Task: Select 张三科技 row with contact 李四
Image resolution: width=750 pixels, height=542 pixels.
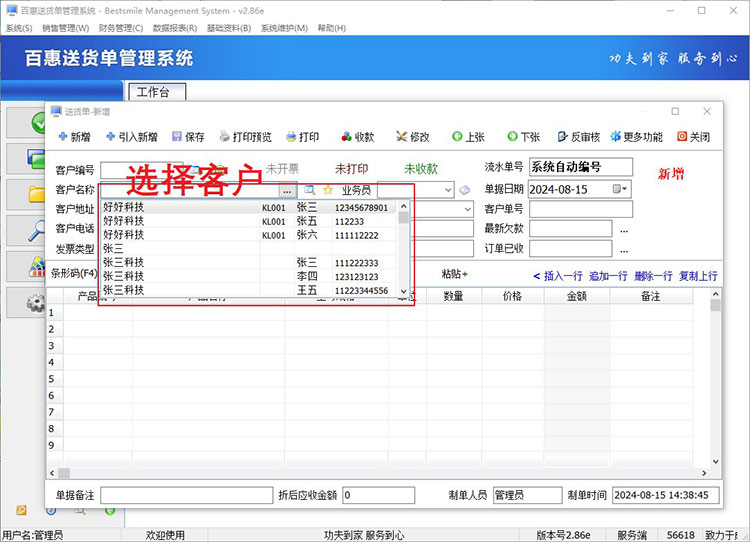Action: coord(249,277)
